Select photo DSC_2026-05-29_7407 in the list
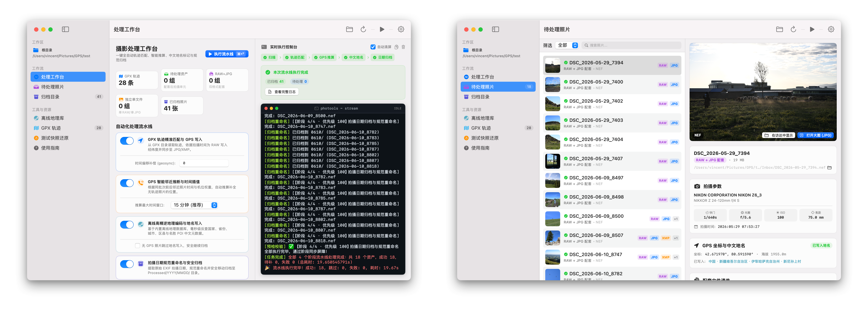868x314 pixels. (612, 161)
